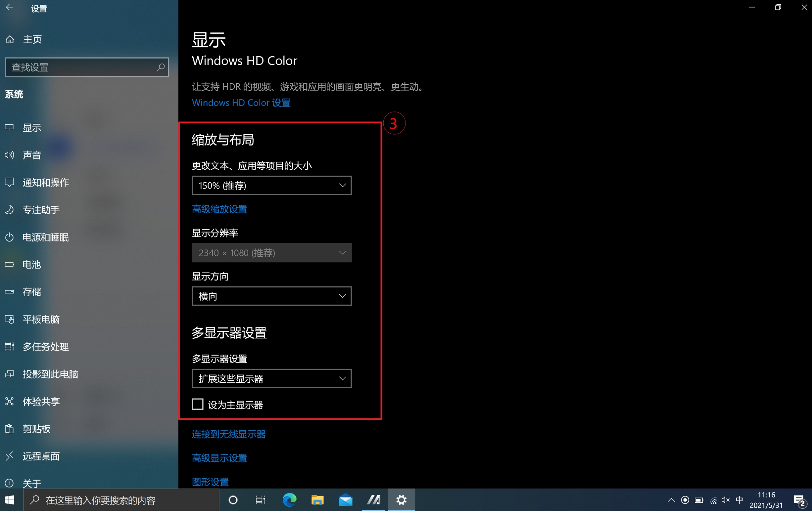The width and height of the screenshot is (812, 511).
Task: Open Cortana circle icon on taskbar
Action: point(233,500)
